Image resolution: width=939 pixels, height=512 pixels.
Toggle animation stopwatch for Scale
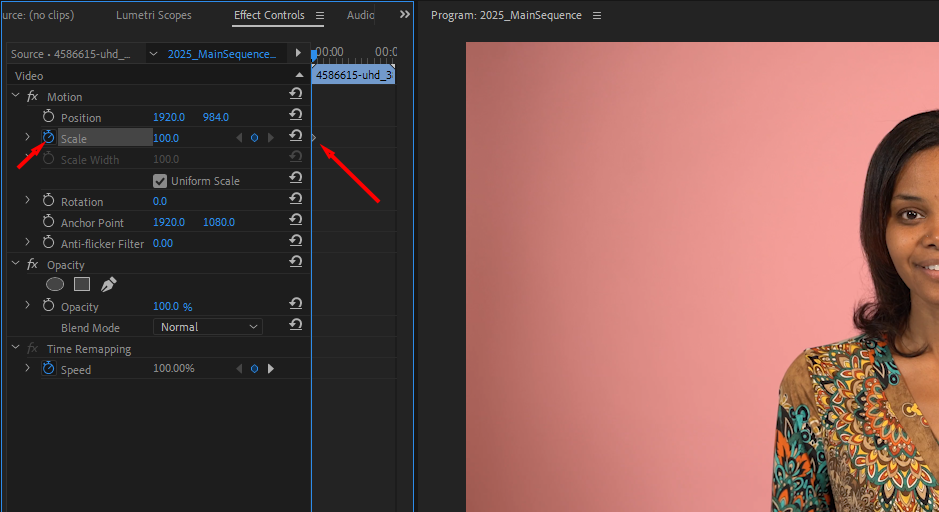tap(49, 137)
